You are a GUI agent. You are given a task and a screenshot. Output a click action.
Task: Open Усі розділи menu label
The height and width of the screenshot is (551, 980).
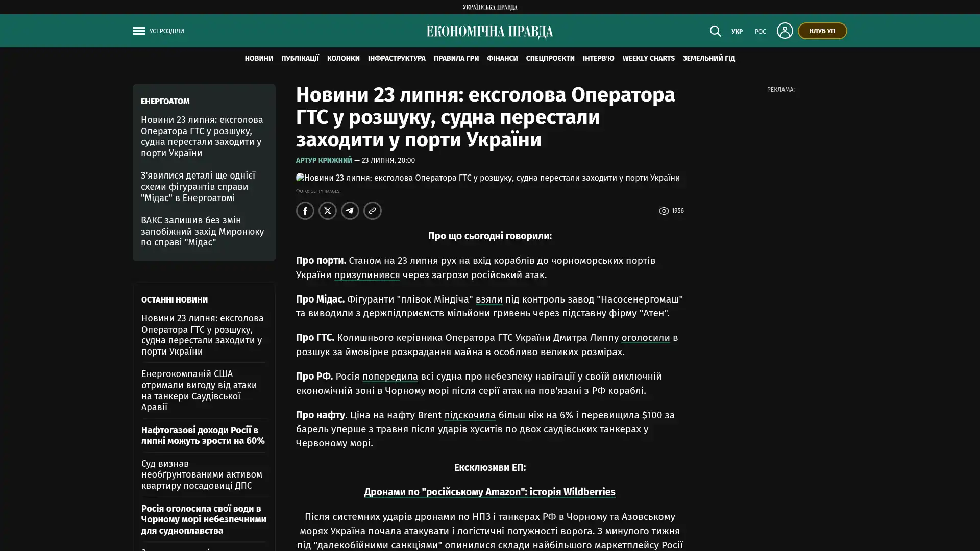[167, 31]
